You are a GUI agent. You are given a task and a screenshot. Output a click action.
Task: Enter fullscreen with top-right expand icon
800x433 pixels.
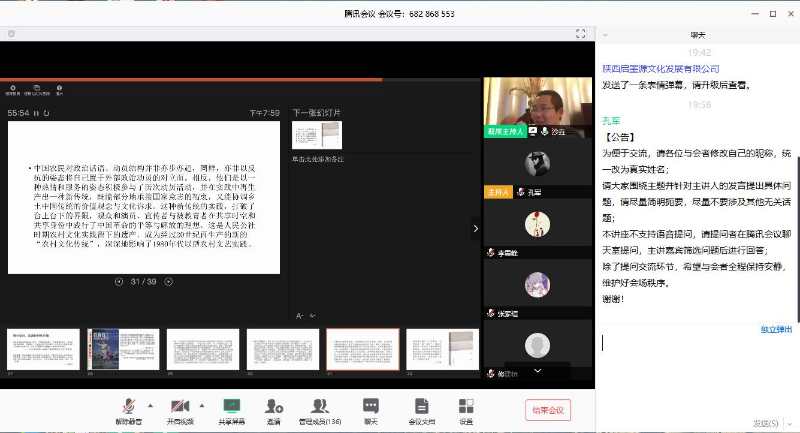coord(580,34)
